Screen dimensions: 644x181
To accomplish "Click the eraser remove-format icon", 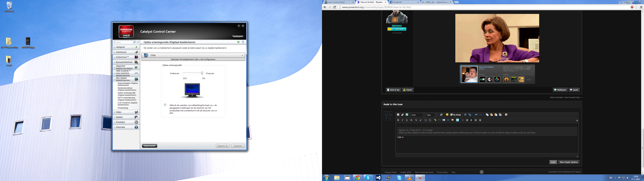I will coord(402,115).
